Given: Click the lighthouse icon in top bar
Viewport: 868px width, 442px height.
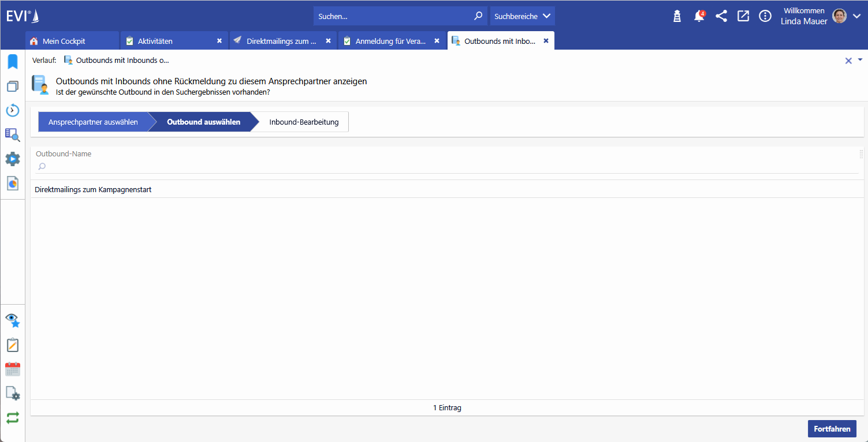Looking at the screenshot, I should tap(677, 16).
